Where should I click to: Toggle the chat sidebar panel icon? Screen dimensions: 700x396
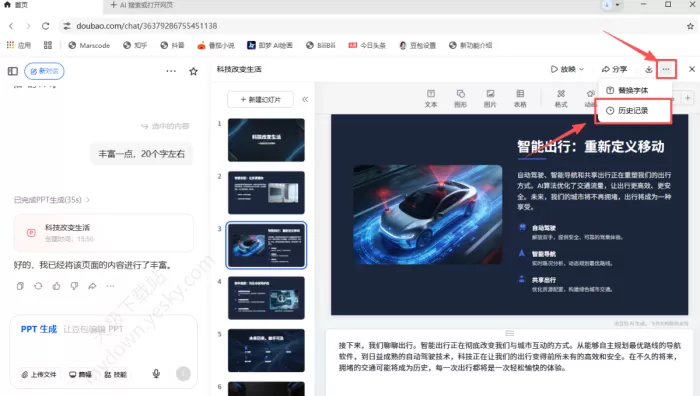(x=13, y=71)
